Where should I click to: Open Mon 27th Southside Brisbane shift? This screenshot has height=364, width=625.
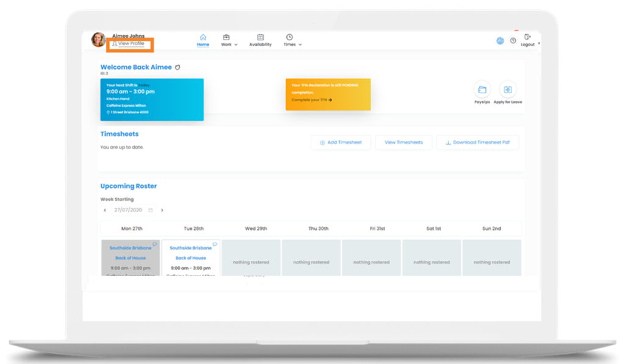131,258
